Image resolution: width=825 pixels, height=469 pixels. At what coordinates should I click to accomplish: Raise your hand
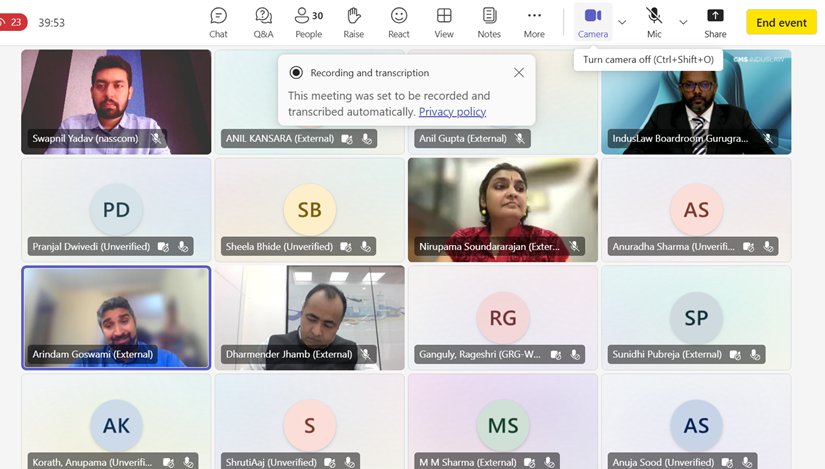coord(354,23)
